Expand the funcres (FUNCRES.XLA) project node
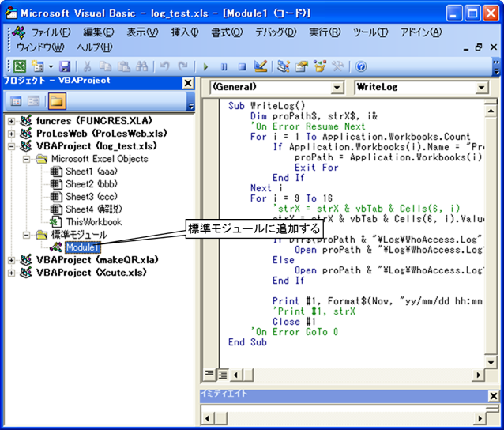 click(11, 121)
